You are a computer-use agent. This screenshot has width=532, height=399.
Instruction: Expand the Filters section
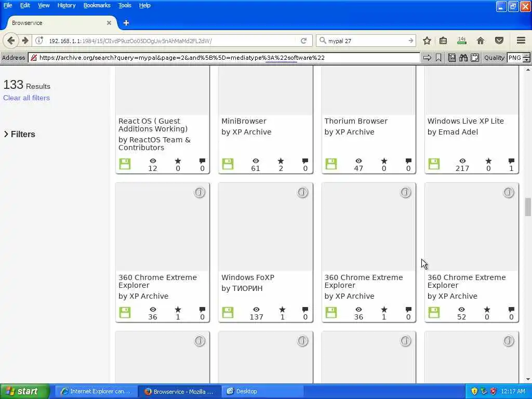click(x=19, y=135)
